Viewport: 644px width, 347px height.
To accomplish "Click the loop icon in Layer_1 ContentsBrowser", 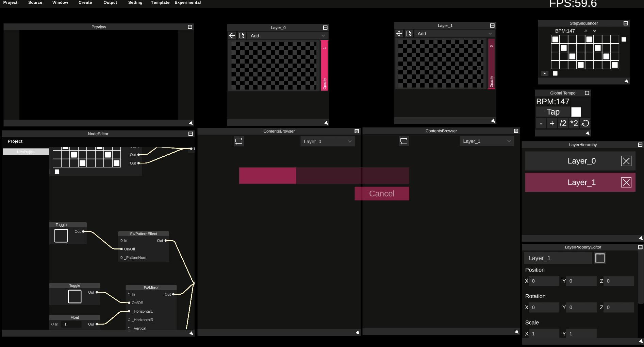I will tap(403, 141).
